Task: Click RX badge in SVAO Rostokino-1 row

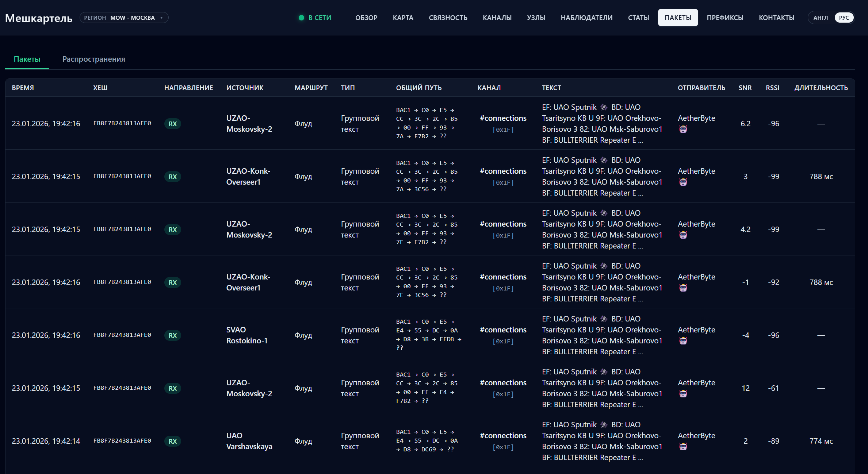Action: point(173,335)
